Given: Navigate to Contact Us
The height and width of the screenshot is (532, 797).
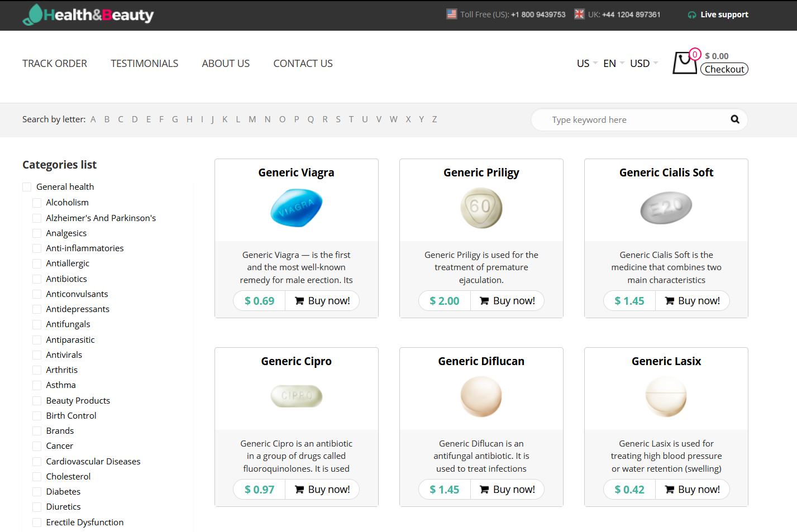Looking at the screenshot, I should pos(303,64).
